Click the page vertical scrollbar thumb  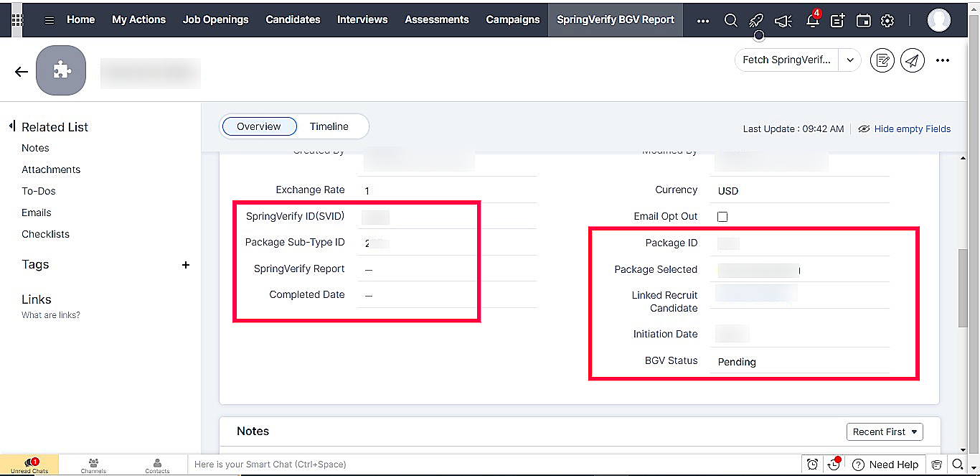pyautogui.click(x=963, y=288)
